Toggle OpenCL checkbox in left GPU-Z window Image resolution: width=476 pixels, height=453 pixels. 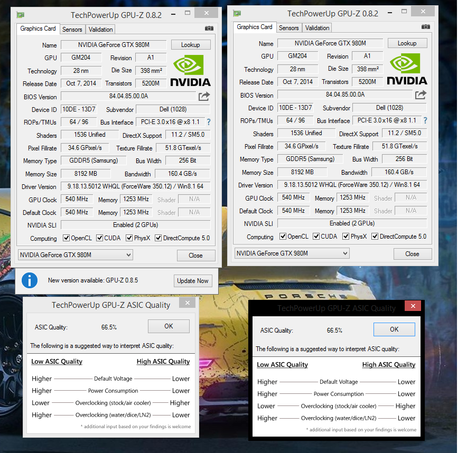pos(66,238)
